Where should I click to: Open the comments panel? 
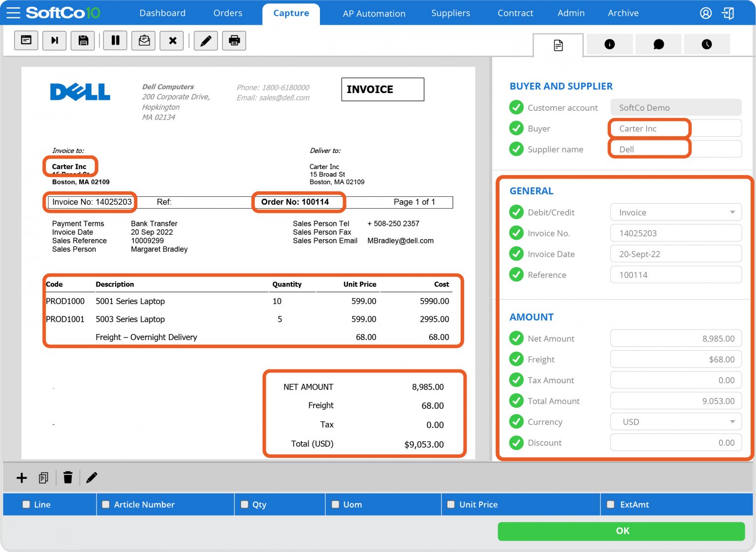[658, 44]
